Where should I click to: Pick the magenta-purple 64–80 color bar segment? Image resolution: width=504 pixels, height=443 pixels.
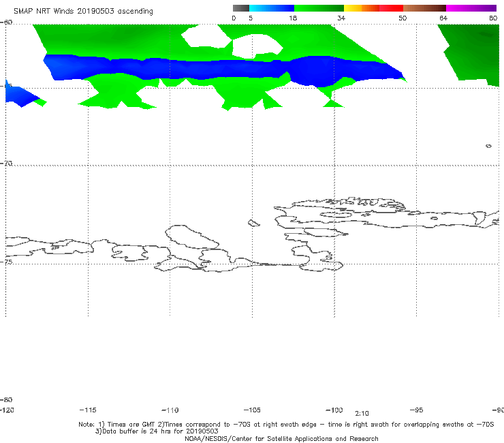click(x=471, y=8)
